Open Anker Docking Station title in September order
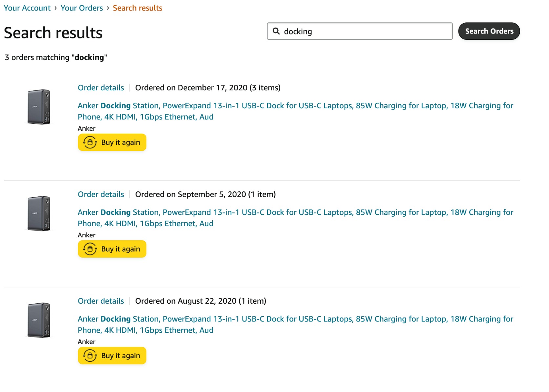This screenshot has height=392, width=549. click(295, 212)
